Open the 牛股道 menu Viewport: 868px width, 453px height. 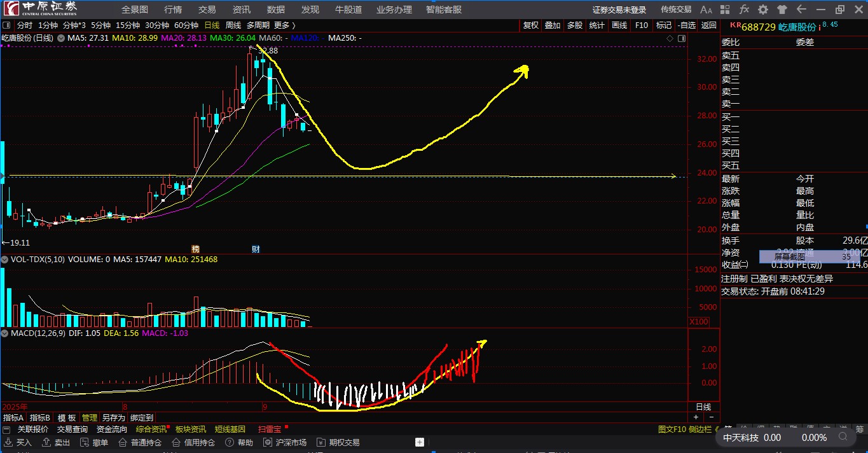[348, 10]
